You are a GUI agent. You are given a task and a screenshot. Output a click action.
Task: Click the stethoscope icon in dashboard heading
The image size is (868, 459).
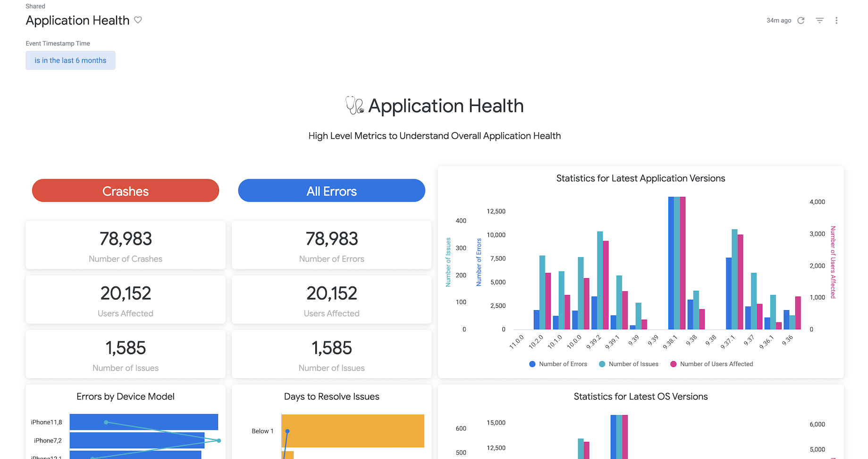[354, 105]
